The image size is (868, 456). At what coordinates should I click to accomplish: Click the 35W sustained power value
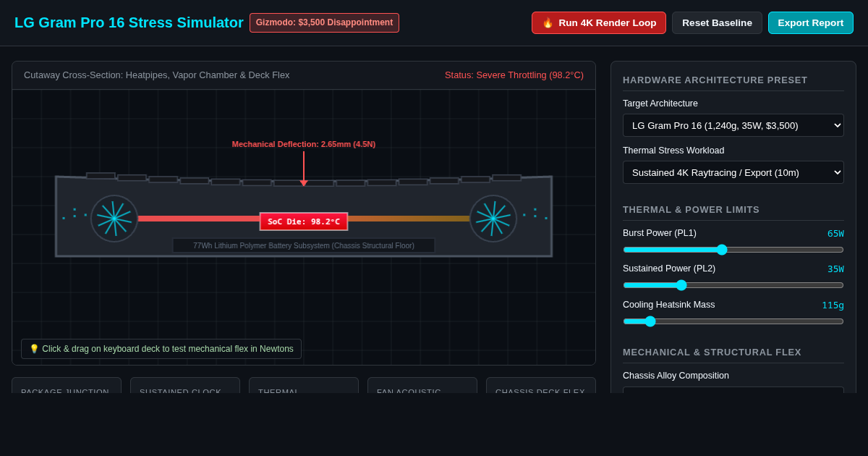[835, 269]
